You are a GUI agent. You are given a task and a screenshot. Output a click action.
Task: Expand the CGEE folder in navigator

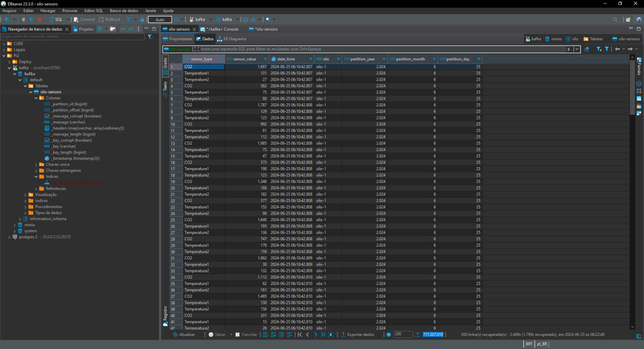[4, 44]
